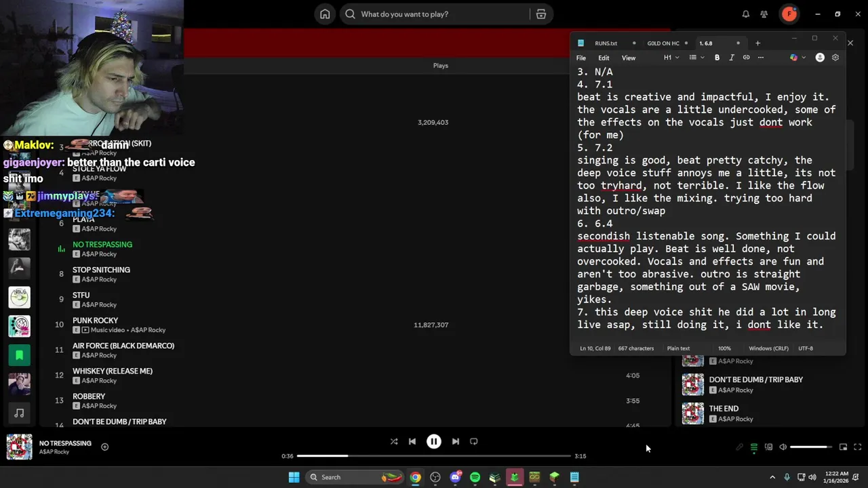This screenshot has height=488, width=868.
Task: Open Notepad account profile icon
Action: point(820,58)
